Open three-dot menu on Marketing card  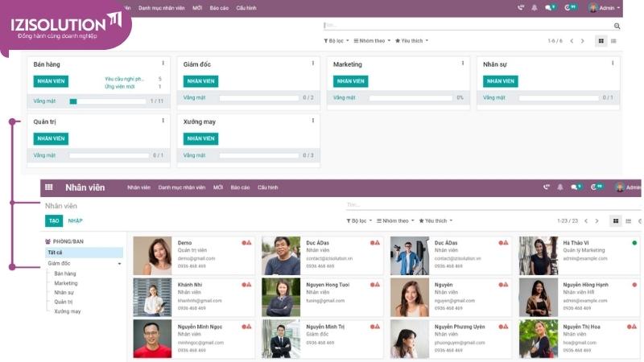463,64
